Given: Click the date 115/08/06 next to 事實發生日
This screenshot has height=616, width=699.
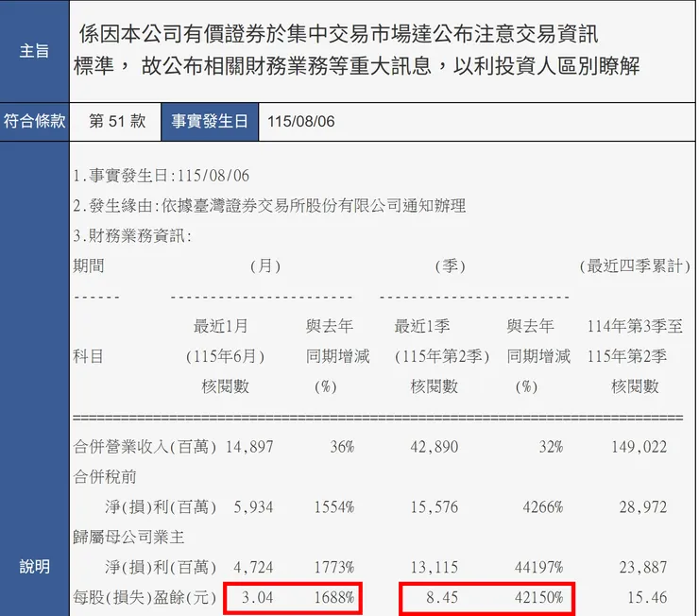Looking at the screenshot, I should pyautogui.click(x=301, y=122).
